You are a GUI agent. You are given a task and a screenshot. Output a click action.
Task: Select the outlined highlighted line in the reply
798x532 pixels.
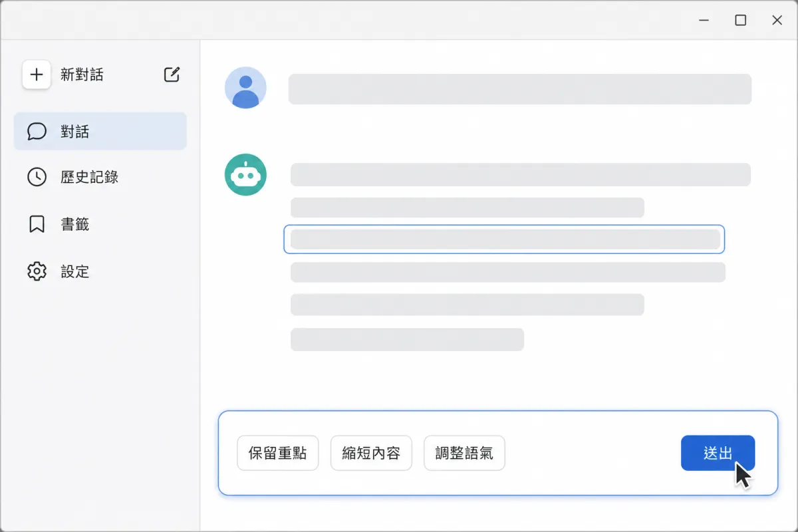pos(504,239)
